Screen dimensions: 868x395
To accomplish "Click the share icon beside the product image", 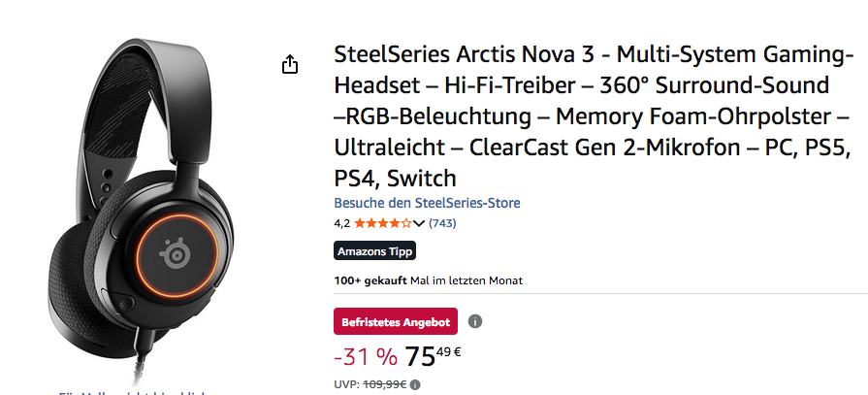I will pyautogui.click(x=289, y=64).
